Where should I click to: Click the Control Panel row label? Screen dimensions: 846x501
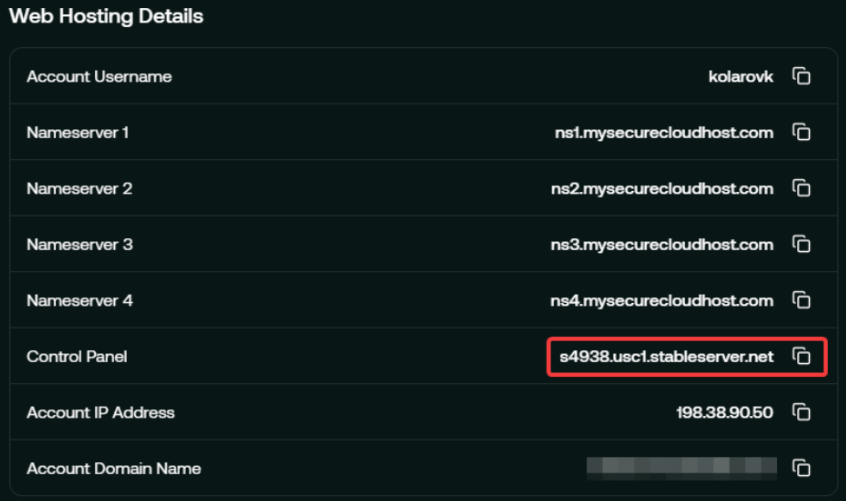[77, 357]
